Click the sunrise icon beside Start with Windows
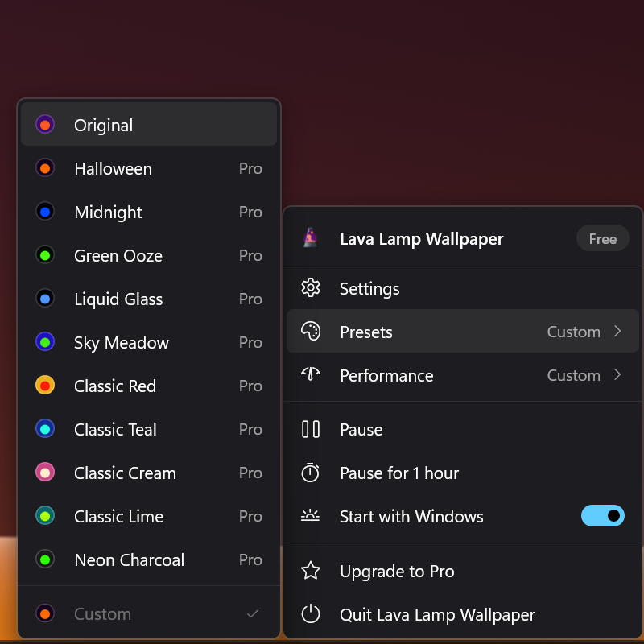The height and width of the screenshot is (644, 644). pyautogui.click(x=310, y=515)
